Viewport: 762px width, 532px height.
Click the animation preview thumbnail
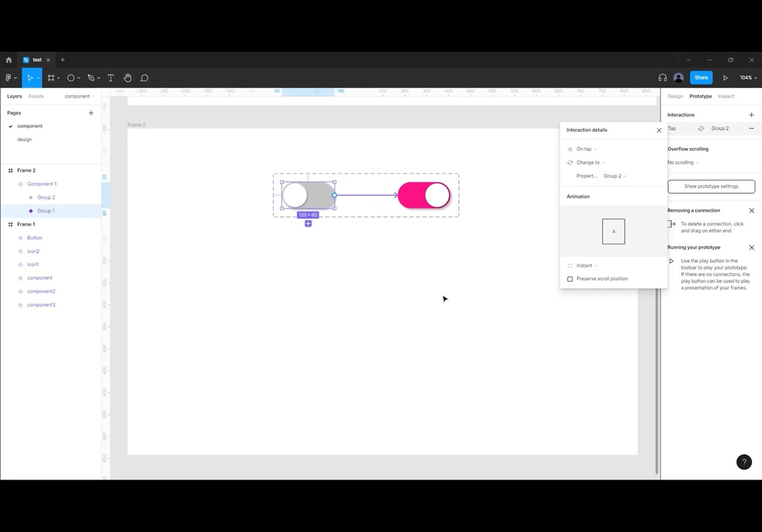click(x=614, y=231)
